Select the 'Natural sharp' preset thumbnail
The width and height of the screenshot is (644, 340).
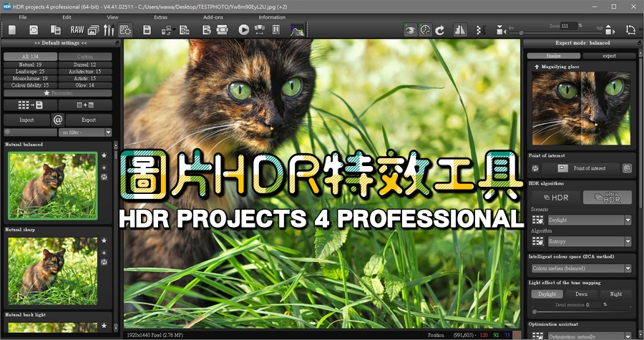click(53, 271)
